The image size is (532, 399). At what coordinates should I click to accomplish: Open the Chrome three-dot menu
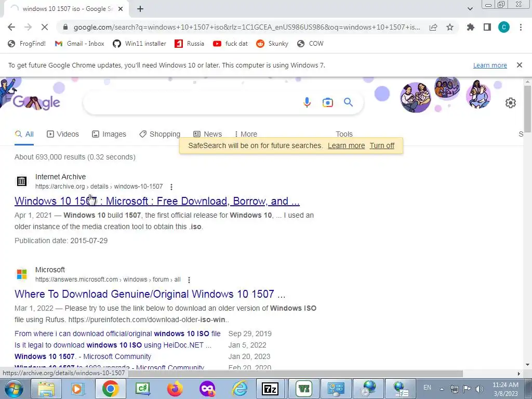521,27
